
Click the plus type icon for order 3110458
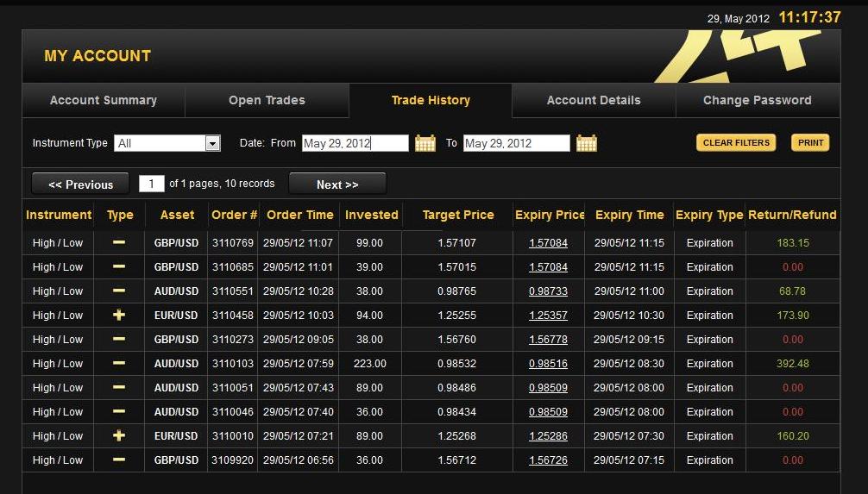click(119, 315)
